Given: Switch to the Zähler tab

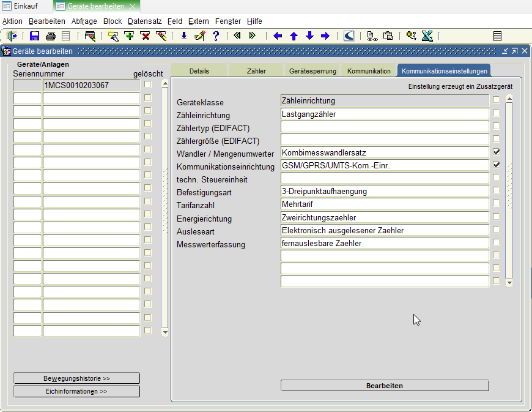Looking at the screenshot, I should [x=256, y=71].
